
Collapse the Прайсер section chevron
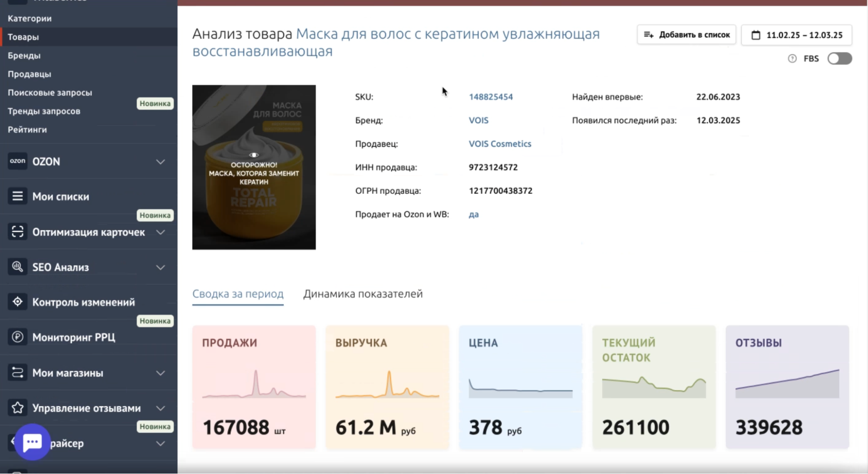161,443
